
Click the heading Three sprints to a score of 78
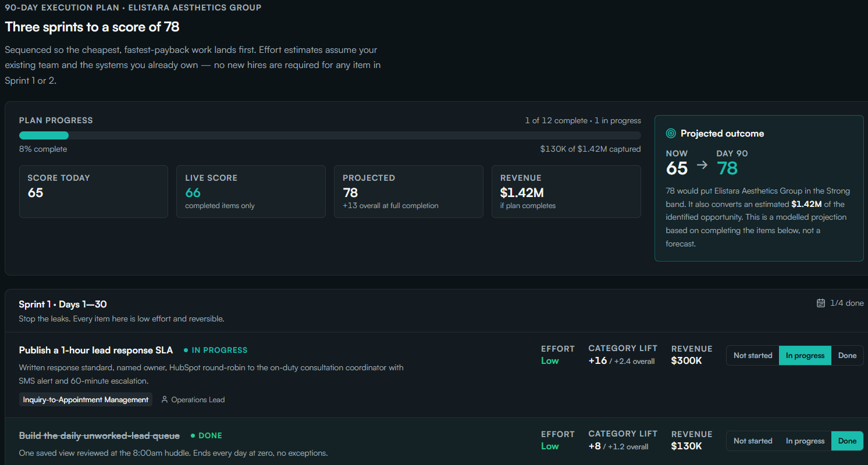(93, 27)
